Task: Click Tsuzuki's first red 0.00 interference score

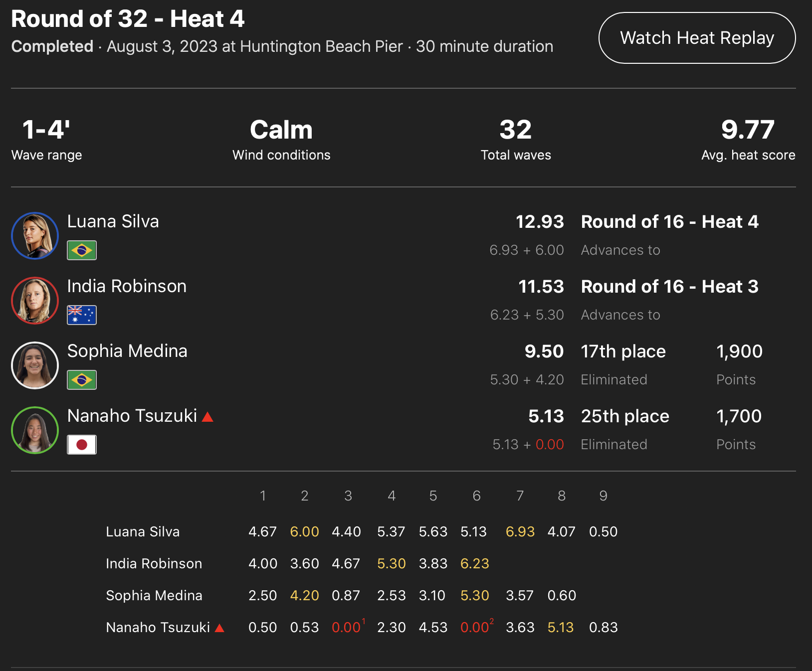Action: [x=346, y=628]
